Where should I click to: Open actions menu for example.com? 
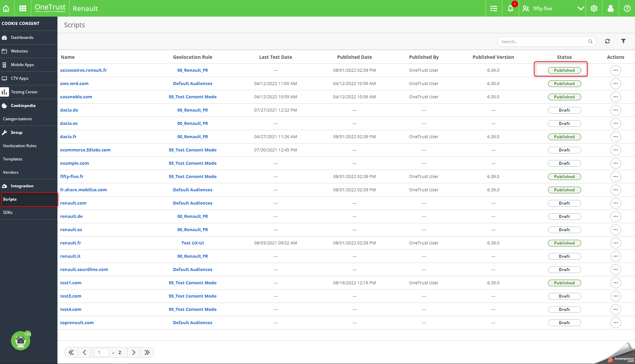click(x=615, y=163)
